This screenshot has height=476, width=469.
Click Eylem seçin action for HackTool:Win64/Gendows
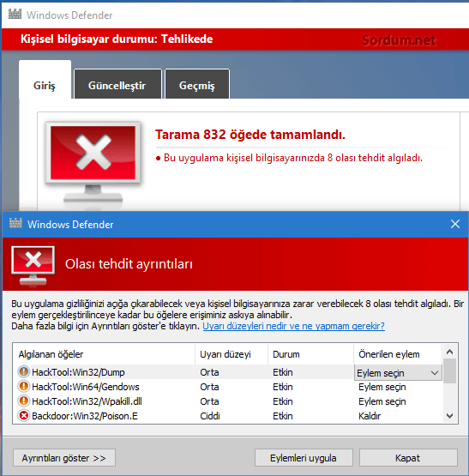(x=382, y=387)
